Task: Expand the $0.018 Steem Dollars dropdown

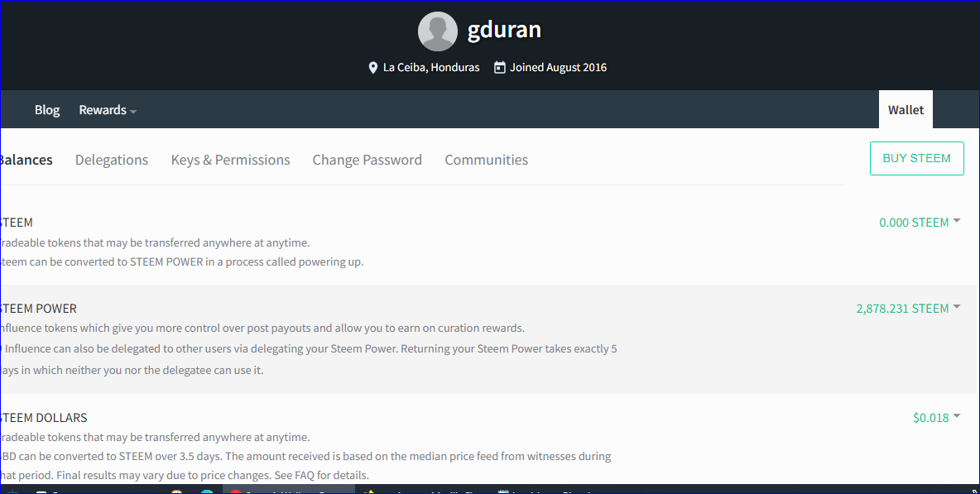Action: pos(936,418)
